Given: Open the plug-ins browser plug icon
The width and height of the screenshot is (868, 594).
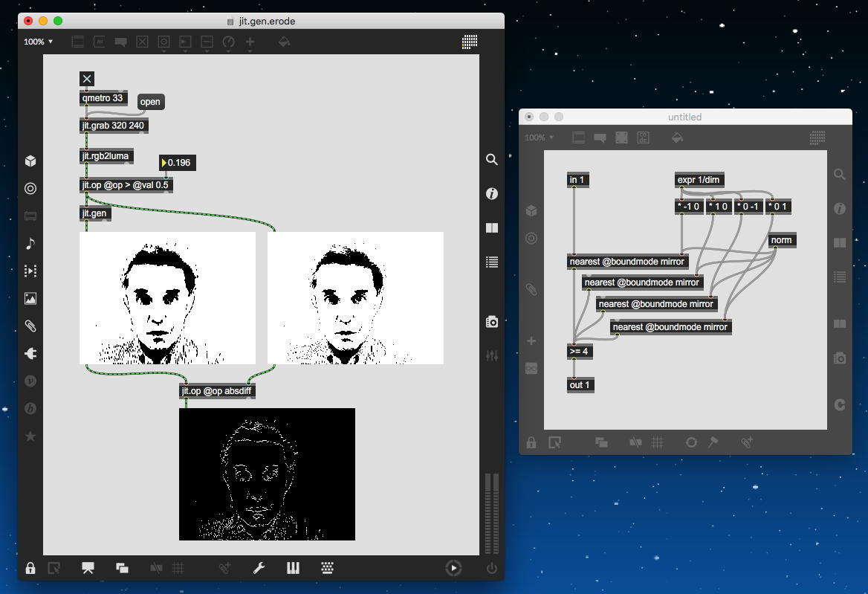Looking at the screenshot, I should click(30, 353).
